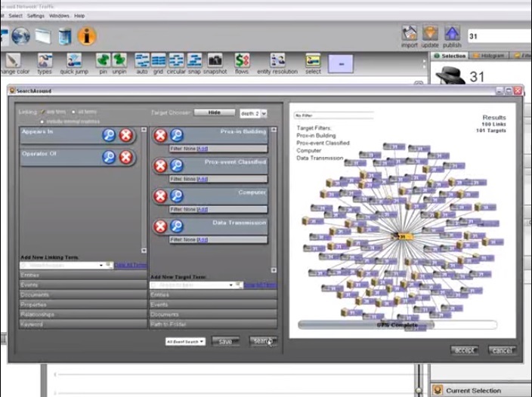This screenshot has width=532, height=397.
Task: Open the globe map icon
Action: tap(20, 36)
